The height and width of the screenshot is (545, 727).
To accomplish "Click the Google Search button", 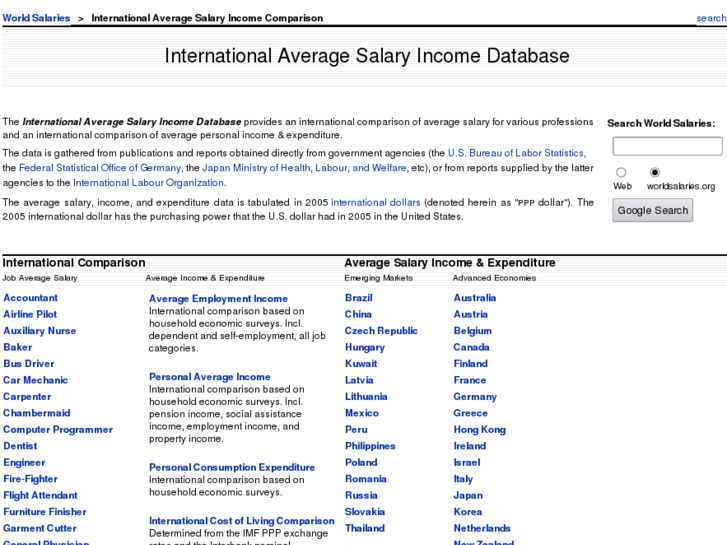I will click(652, 210).
